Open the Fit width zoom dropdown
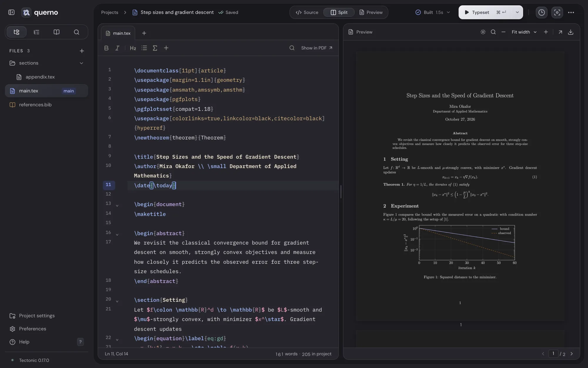The width and height of the screenshot is (588, 368). click(524, 32)
